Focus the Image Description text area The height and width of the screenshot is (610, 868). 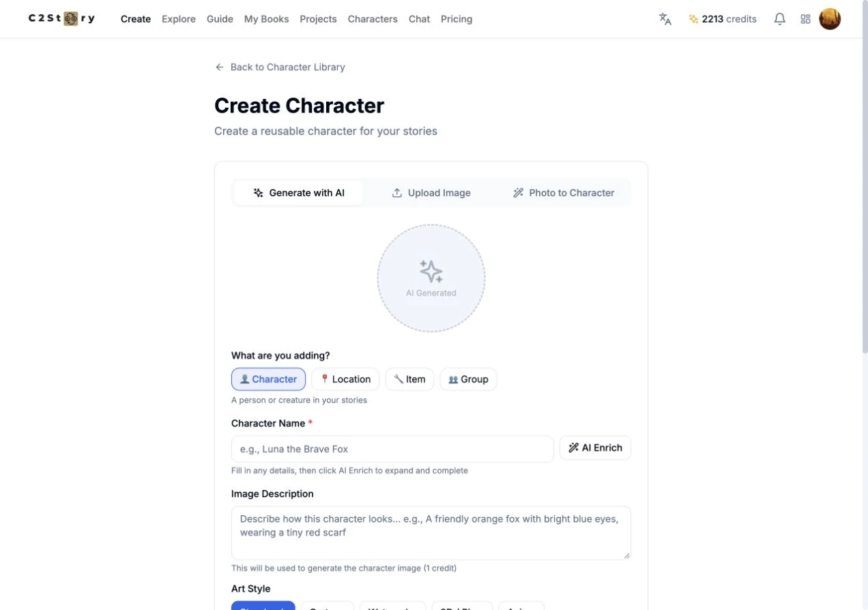(x=431, y=533)
